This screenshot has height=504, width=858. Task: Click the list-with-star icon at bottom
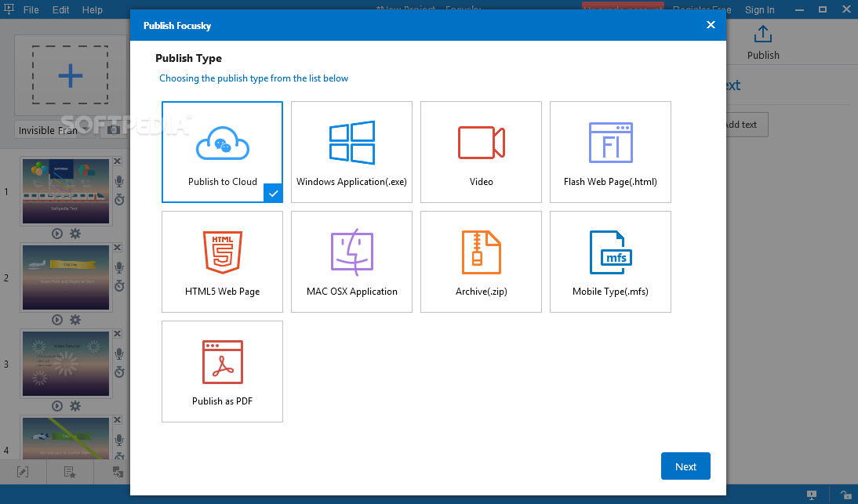click(70, 472)
